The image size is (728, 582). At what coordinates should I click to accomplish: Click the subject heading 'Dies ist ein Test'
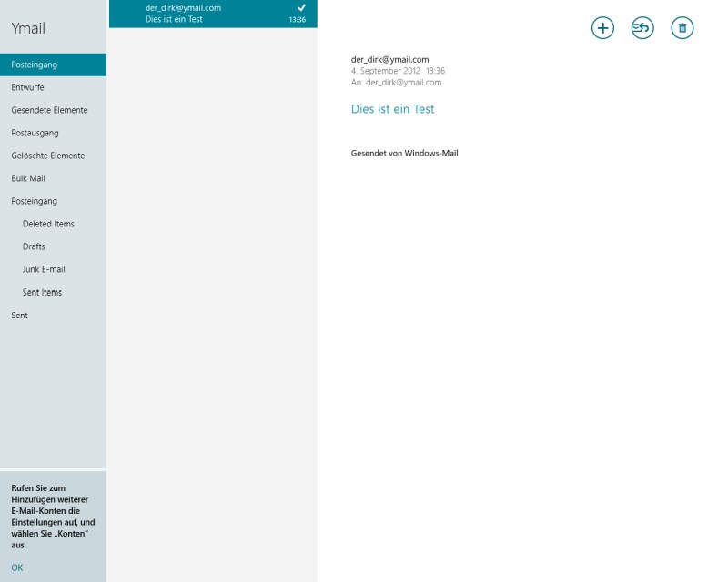point(393,109)
